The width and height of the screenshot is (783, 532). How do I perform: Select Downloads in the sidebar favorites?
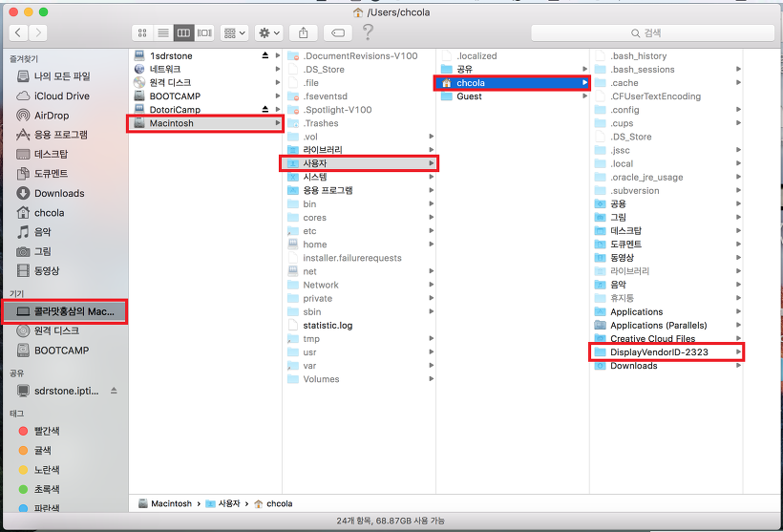point(59,193)
